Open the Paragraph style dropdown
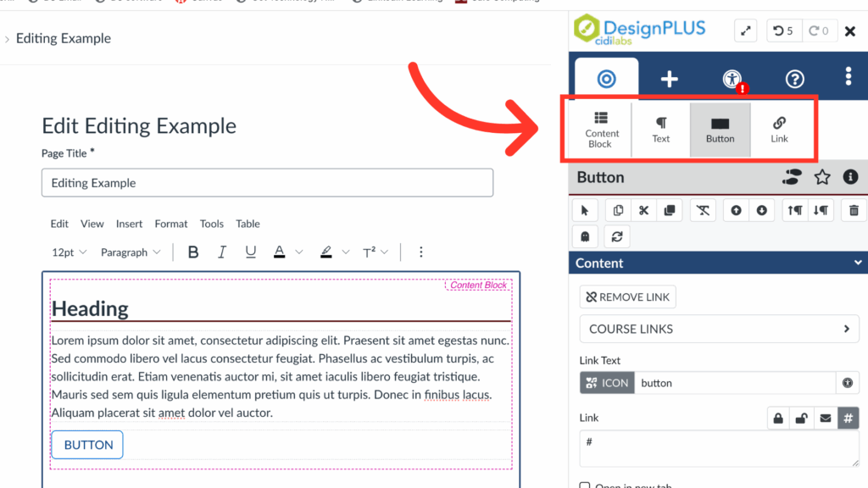Viewport: 868px width, 488px height. [130, 252]
